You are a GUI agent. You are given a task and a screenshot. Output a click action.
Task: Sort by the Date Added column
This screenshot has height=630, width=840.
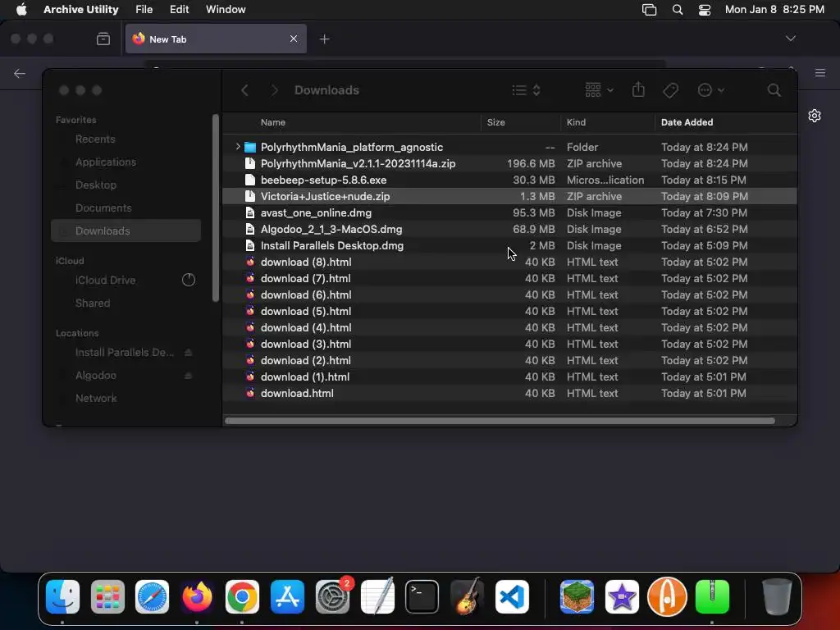point(687,122)
